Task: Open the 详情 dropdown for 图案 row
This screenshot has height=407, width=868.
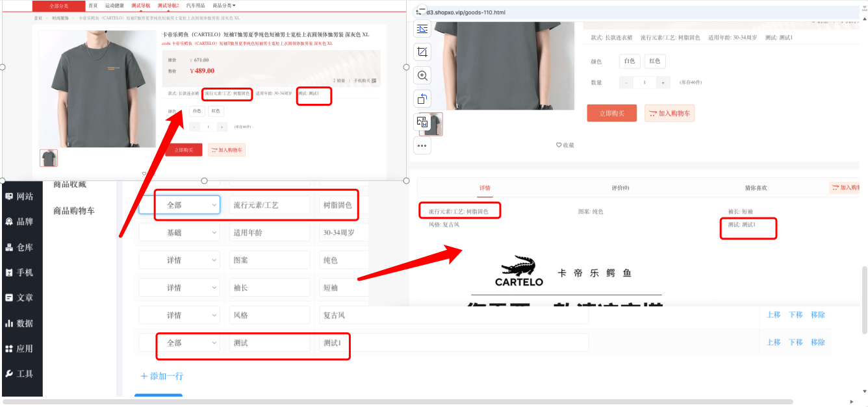Action: pos(179,260)
